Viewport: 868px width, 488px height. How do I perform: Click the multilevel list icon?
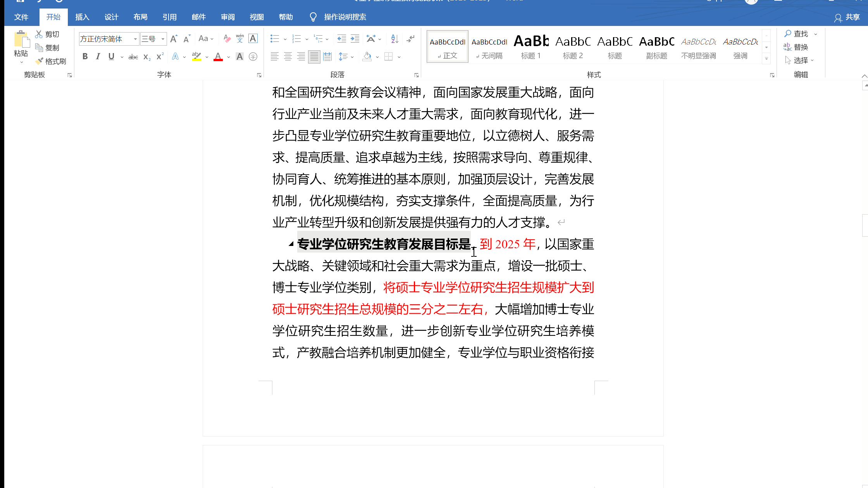pos(318,38)
